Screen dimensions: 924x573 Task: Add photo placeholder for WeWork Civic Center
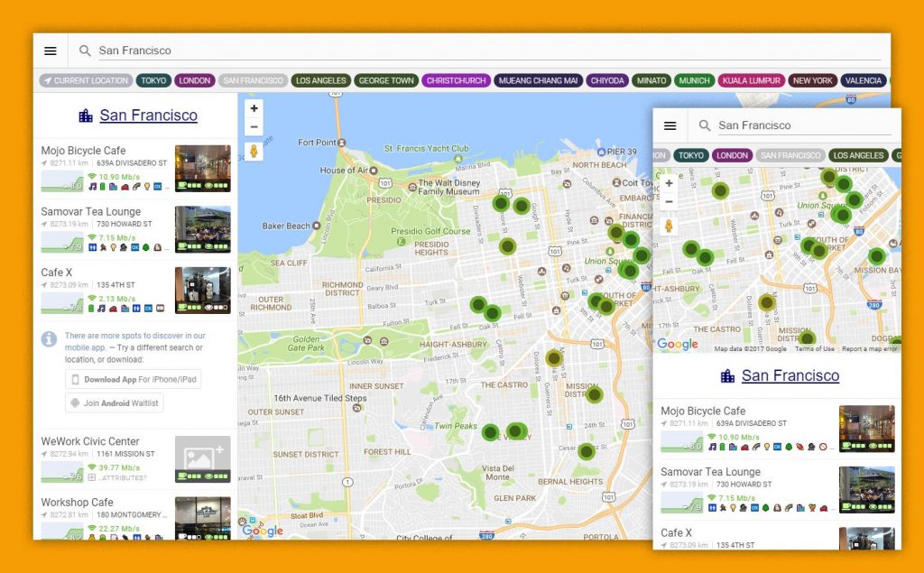point(203,458)
